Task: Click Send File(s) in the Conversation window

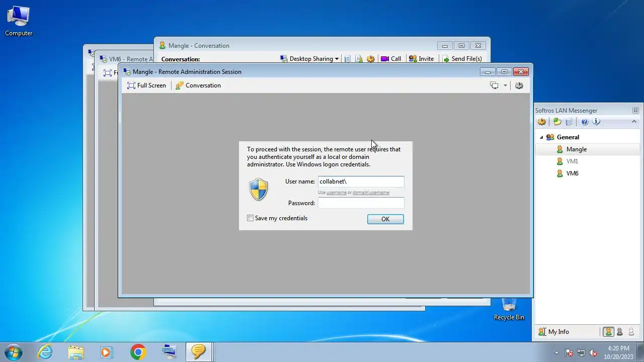Action: pyautogui.click(x=462, y=59)
